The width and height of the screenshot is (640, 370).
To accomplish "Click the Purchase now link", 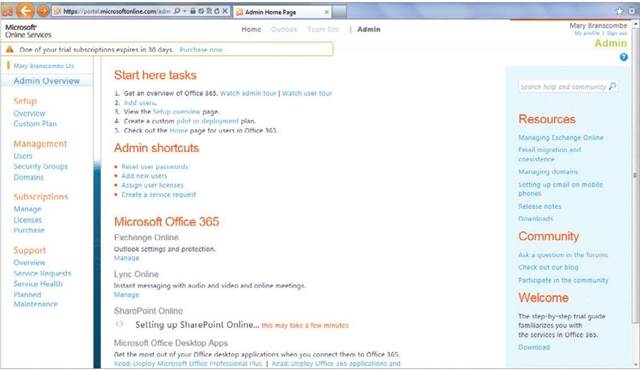I will click(201, 49).
